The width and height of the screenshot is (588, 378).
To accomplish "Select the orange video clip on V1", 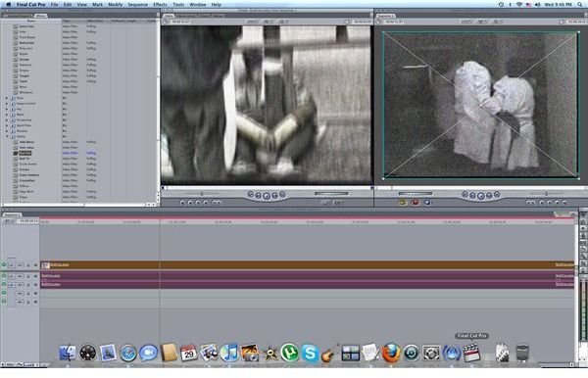I will pos(307,264).
